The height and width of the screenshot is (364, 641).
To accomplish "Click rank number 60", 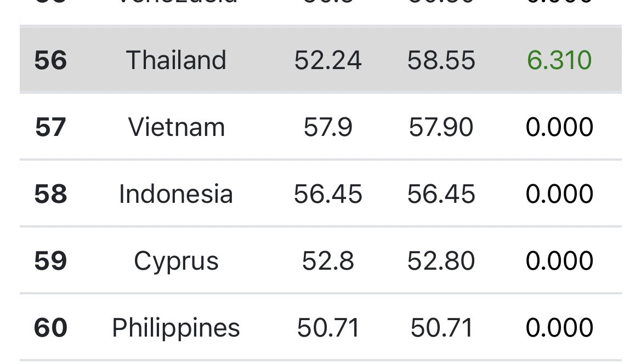I will (x=51, y=328).
